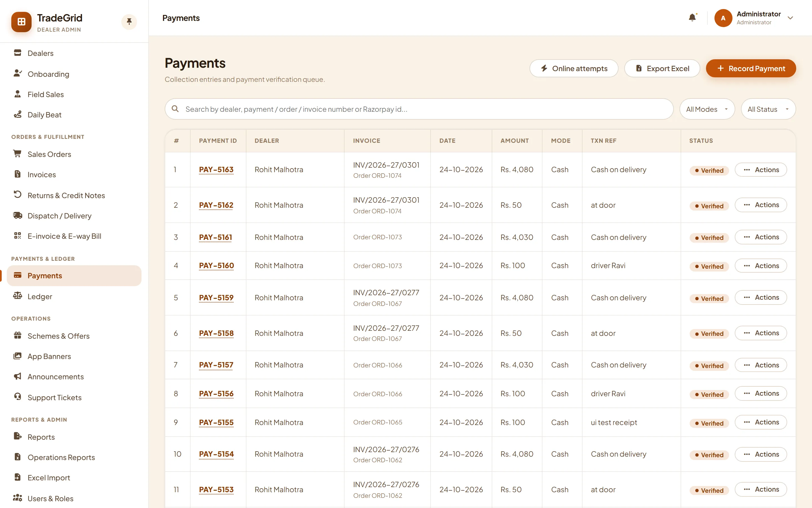Click the Invoices document icon
The width and height of the screenshot is (812, 508).
(17, 174)
